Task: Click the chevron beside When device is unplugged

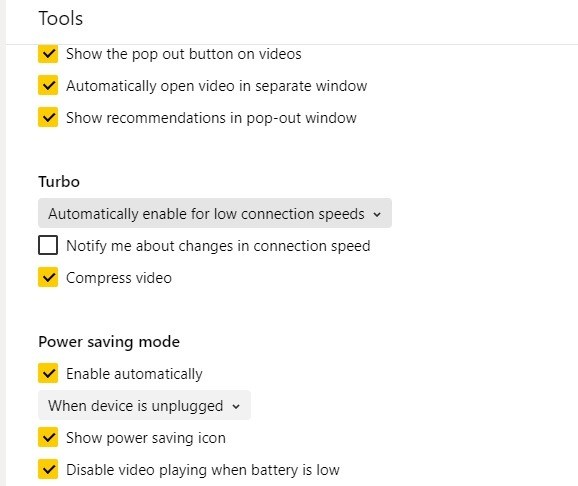Action: tap(236, 406)
